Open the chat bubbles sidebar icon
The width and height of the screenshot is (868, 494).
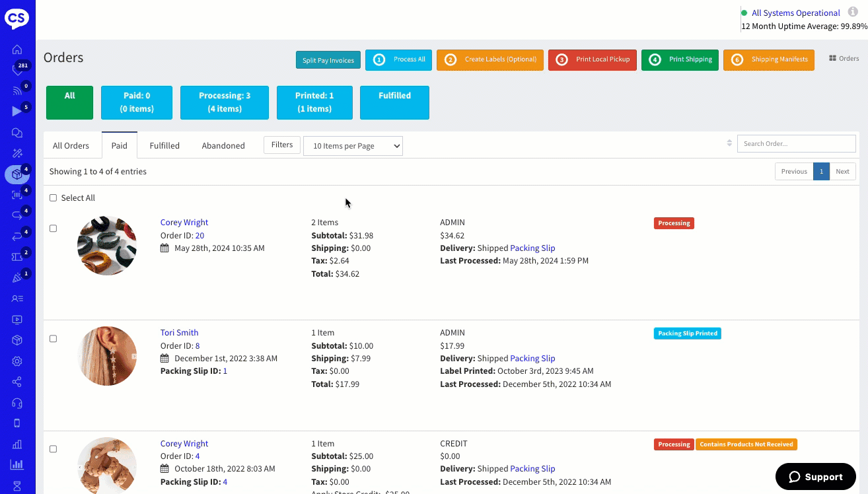[17, 133]
